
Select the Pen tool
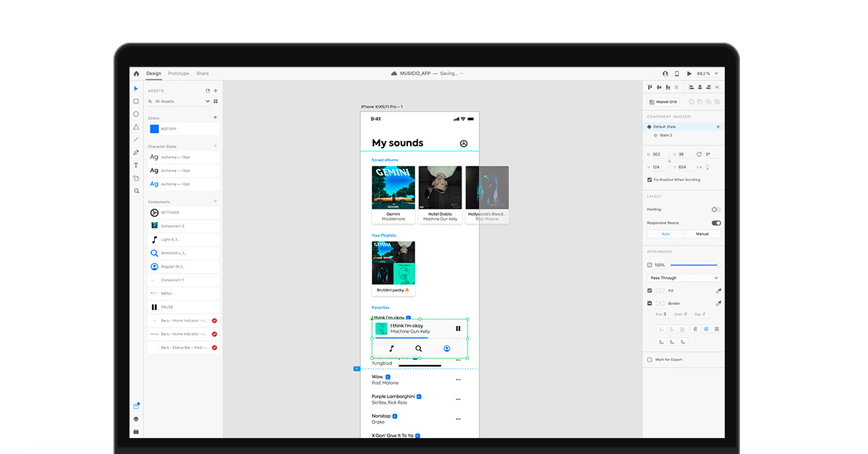[x=136, y=153]
